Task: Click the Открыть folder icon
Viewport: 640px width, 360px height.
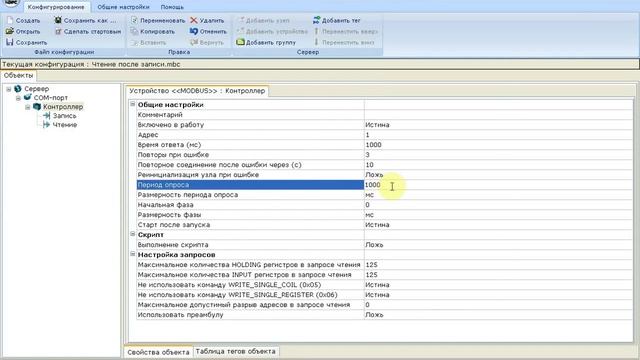Action: click(10, 31)
